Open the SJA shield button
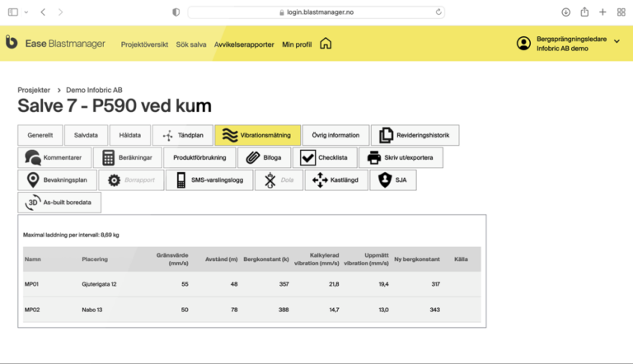Screen dimensions: 633x364 tap(392, 180)
